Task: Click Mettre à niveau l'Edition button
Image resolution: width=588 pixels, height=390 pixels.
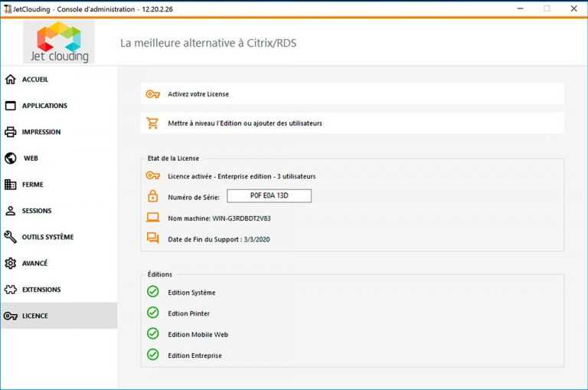Action: [352, 123]
